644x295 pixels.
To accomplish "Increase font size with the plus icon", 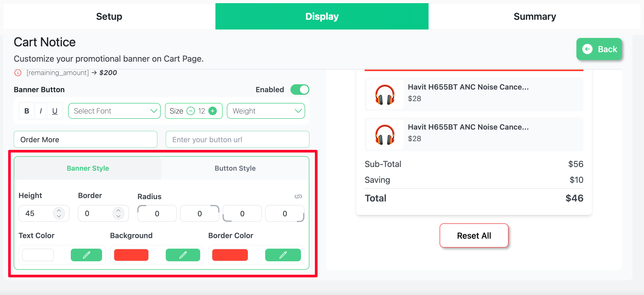I will click(x=212, y=111).
